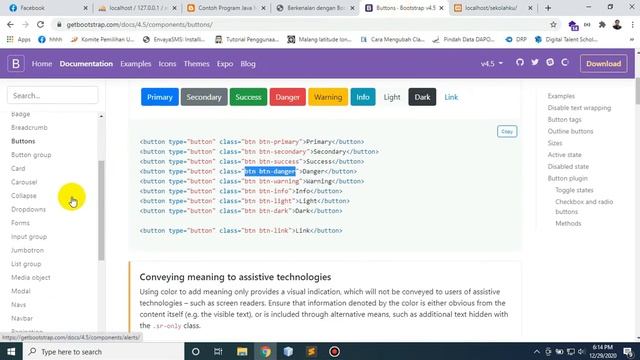Screen dimensions: 640x360
Task: Open the Bootstrap Twitter icon link
Action: (x=535, y=62)
